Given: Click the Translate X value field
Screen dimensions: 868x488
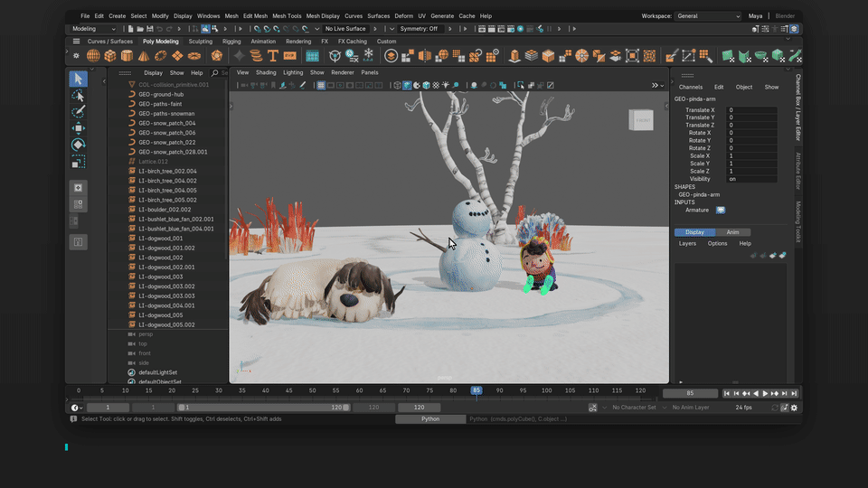Looking at the screenshot, I should point(751,110).
